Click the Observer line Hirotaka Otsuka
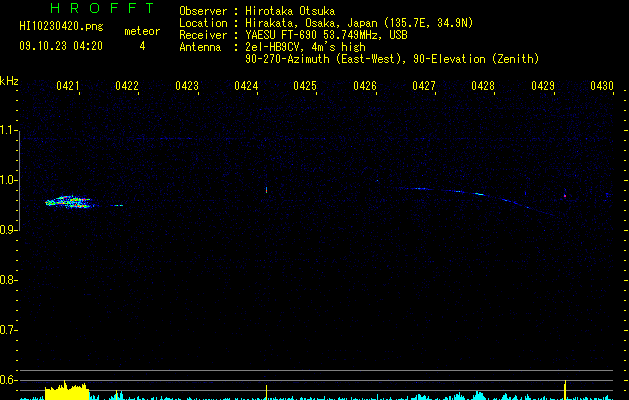Image resolution: width=629 pixels, height=400 pixels. click(x=257, y=11)
